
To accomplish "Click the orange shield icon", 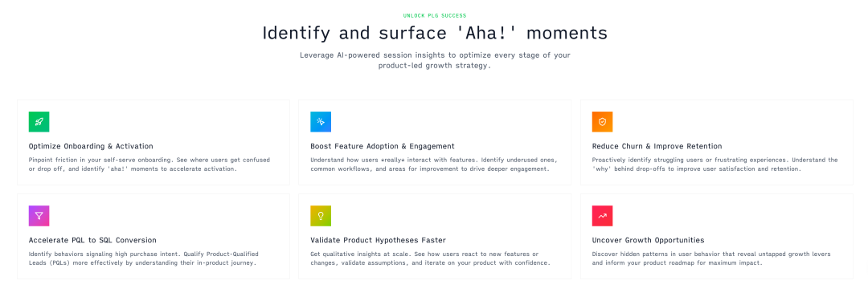I will point(602,122).
